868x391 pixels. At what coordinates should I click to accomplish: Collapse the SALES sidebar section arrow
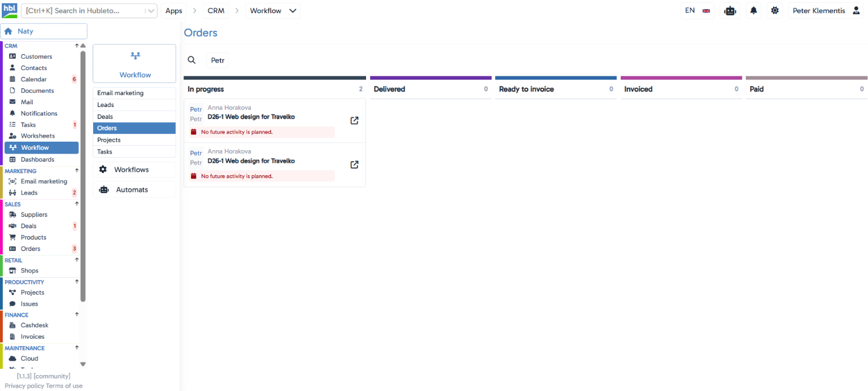click(77, 204)
